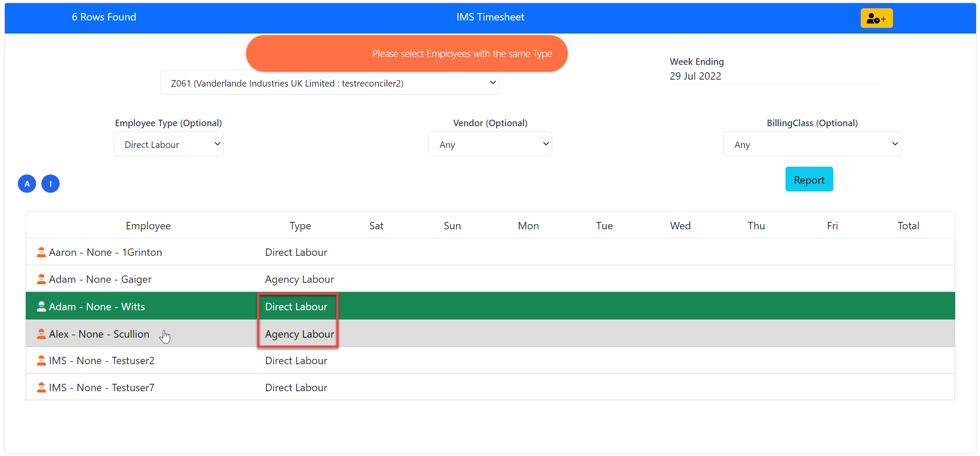The image size is (980, 456).
Task: Click the 'Week Ending' label
Action: pos(697,62)
